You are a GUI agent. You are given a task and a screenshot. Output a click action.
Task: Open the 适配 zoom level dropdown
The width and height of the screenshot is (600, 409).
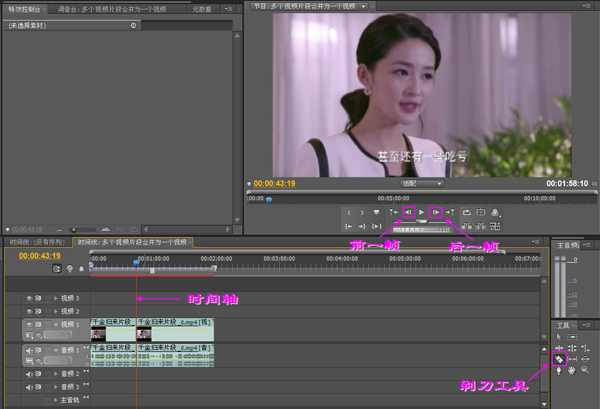click(x=421, y=184)
